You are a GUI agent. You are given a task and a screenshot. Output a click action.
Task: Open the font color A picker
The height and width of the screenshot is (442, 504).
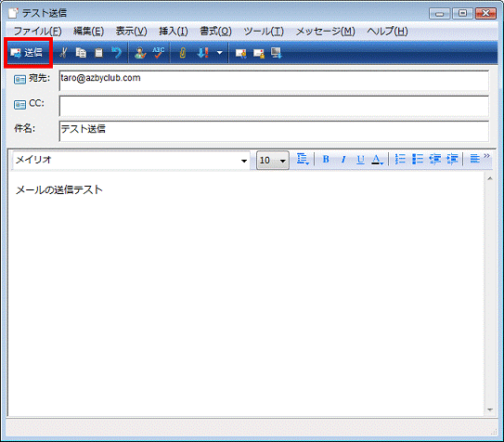[378, 159]
